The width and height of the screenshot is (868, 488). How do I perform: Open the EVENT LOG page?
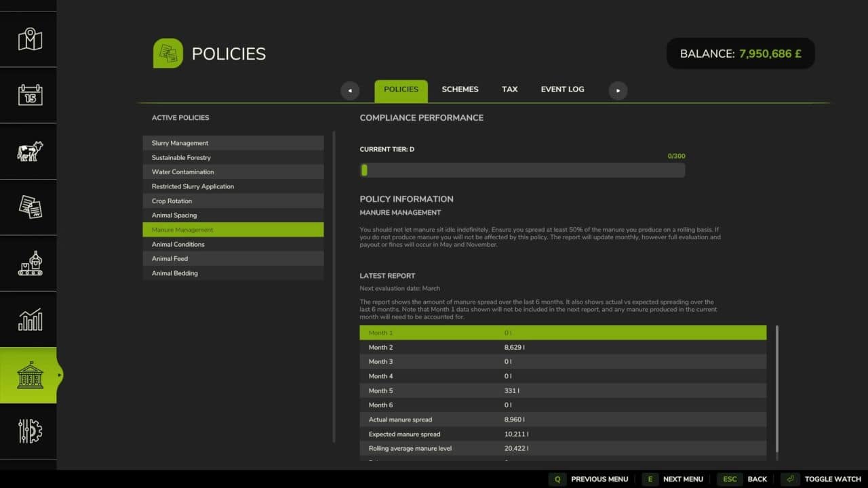pos(561,89)
